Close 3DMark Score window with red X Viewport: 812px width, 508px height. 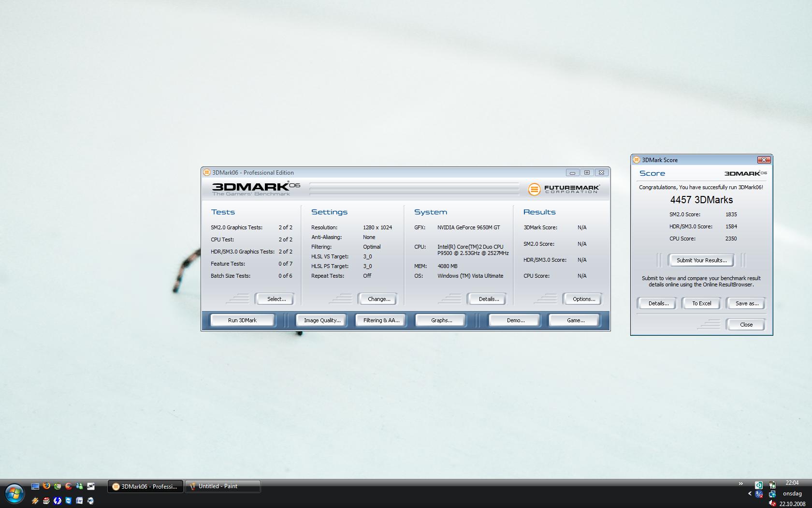(764, 160)
